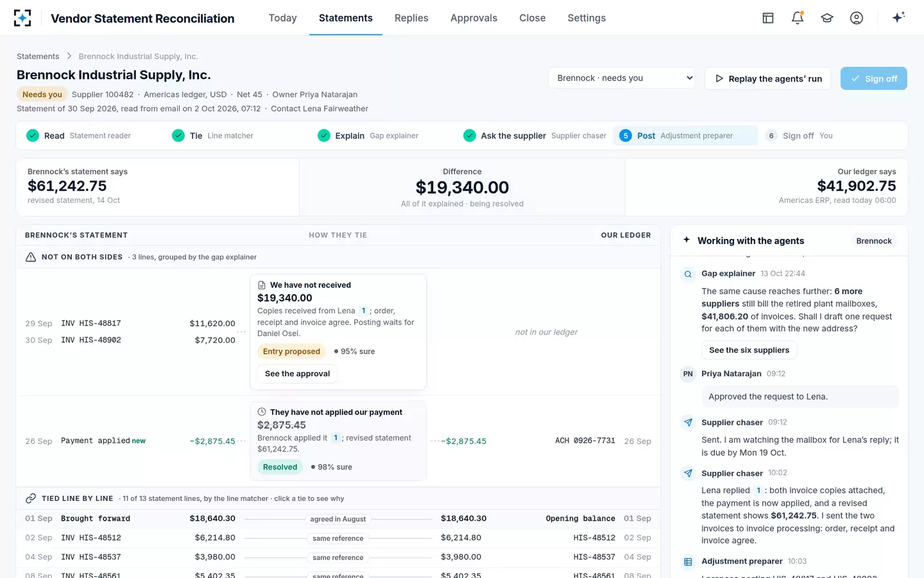
Task: Click the app logo icon
Action: click(x=22, y=18)
